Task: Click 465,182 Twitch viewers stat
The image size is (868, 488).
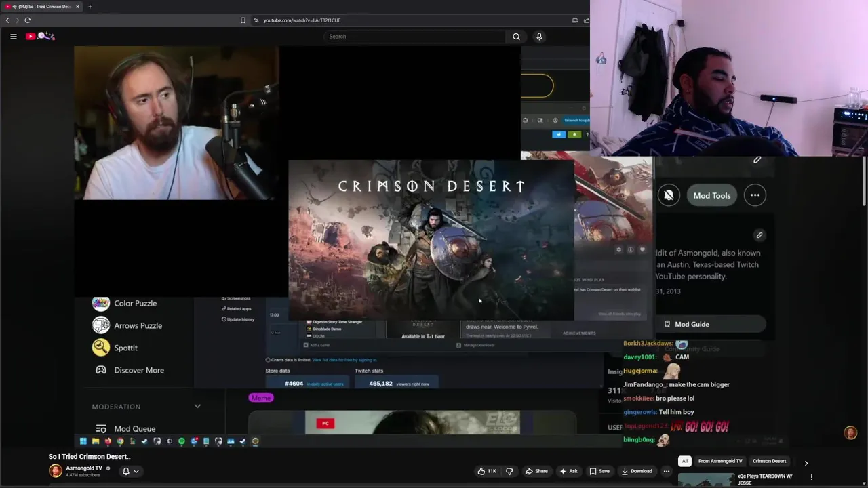Action: click(x=381, y=384)
